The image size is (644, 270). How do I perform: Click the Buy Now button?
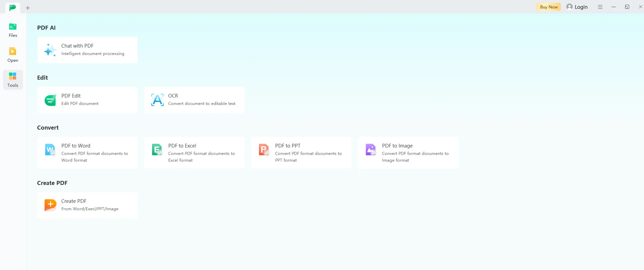tap(549, 7)
